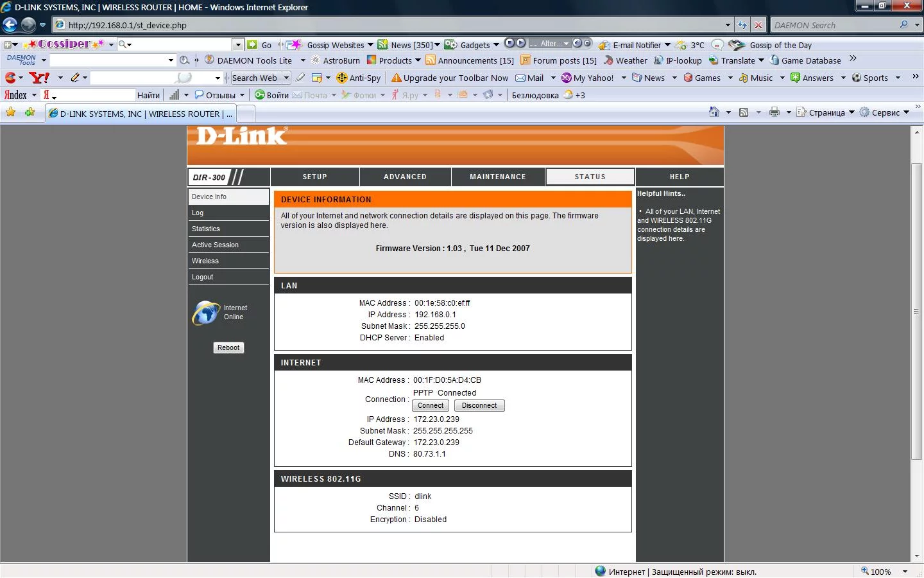Viewport: 924px width, 578px height.
Task: Open Yahoo Mail from the toolbar
Action: click(530, 78)
